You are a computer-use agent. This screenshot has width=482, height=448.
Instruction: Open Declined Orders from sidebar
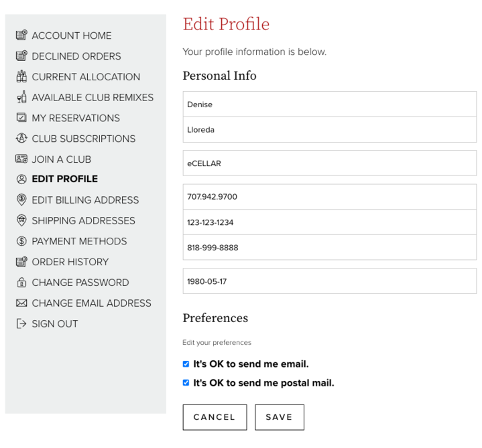coord(76,56)
